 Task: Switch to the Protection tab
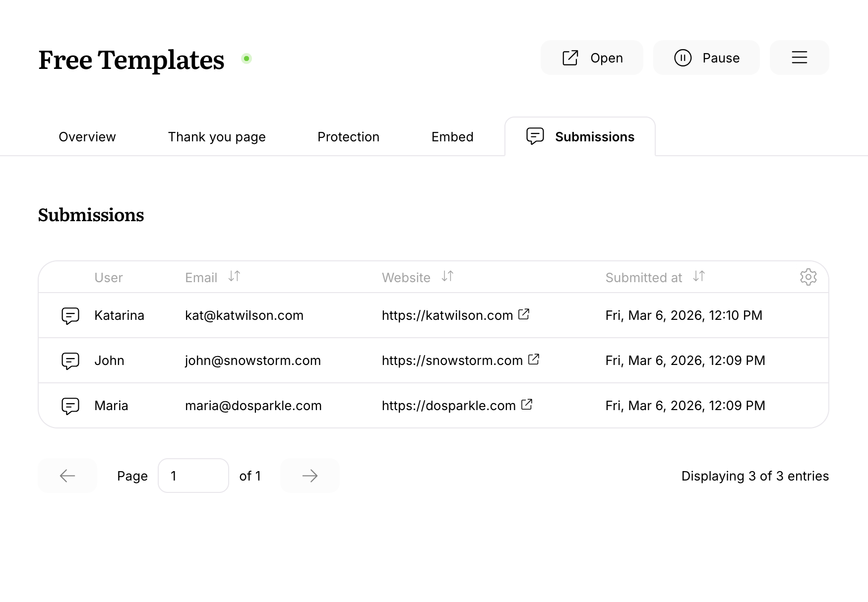[x=348, y=137]
